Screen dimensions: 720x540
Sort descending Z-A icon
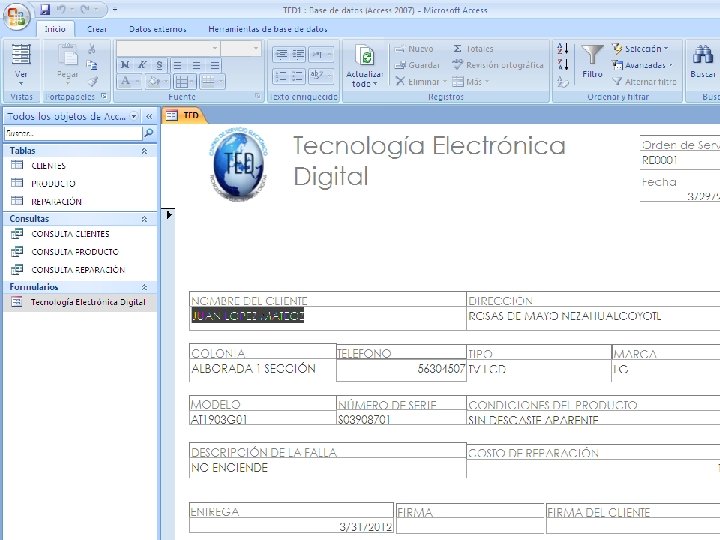point(563,64)
